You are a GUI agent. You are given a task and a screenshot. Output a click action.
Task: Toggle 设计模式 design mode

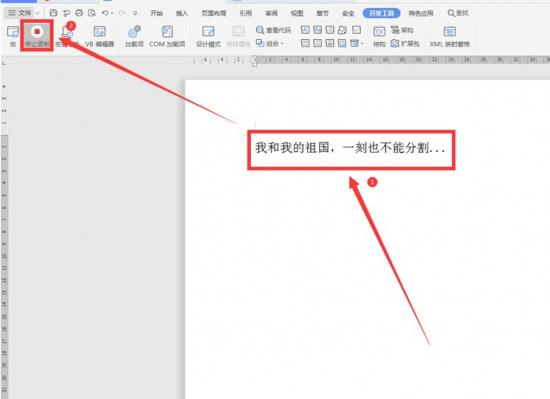pyautogui.click(x=208, y=36)
